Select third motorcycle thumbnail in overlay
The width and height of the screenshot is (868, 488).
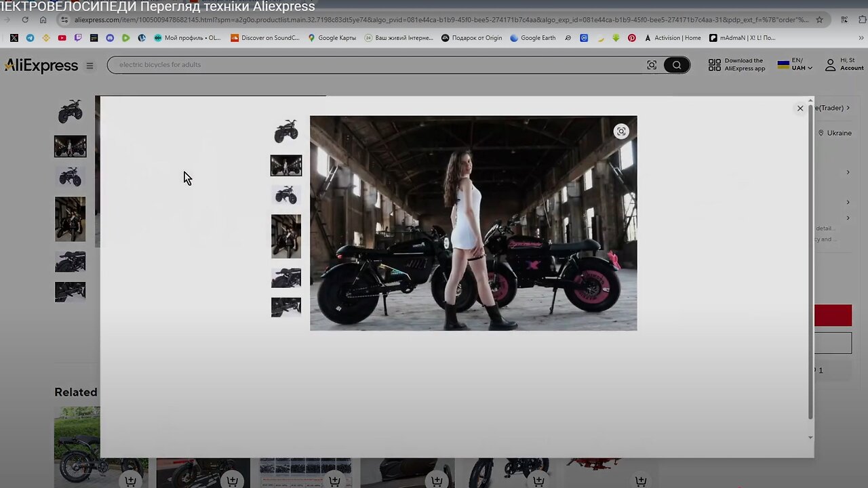(286, 195)
